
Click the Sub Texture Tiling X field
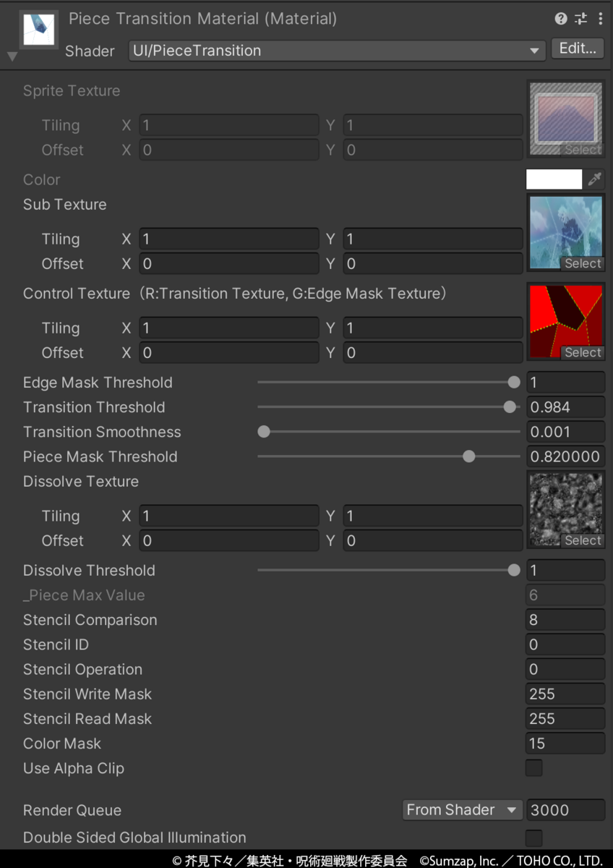coord(228,239)
